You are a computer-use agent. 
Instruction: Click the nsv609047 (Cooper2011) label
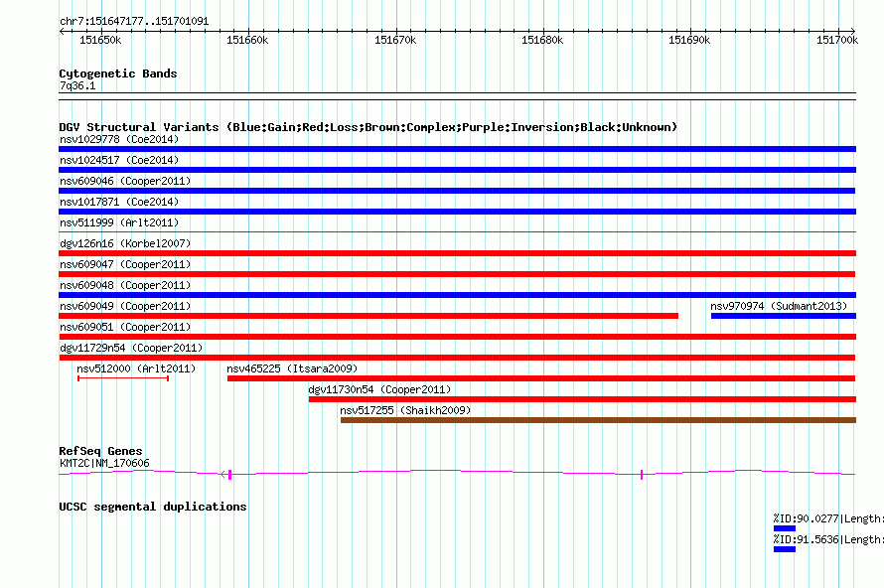click(125, 264)
